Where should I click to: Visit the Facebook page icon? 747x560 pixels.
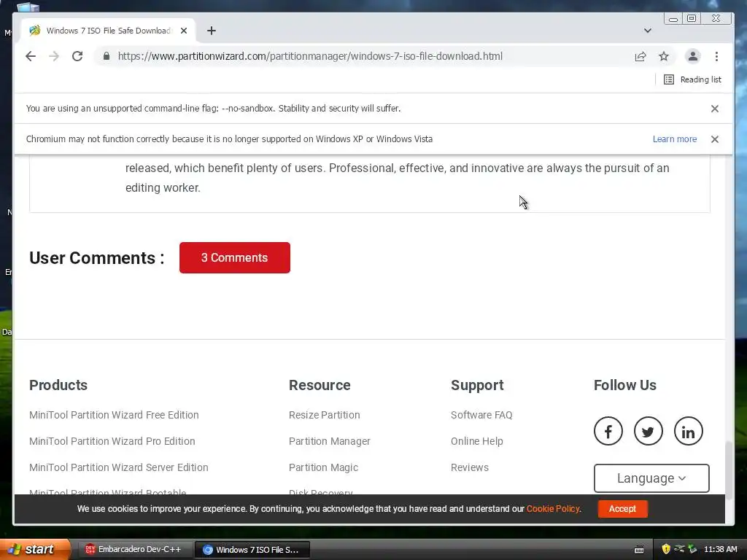[x=608, y=432]
